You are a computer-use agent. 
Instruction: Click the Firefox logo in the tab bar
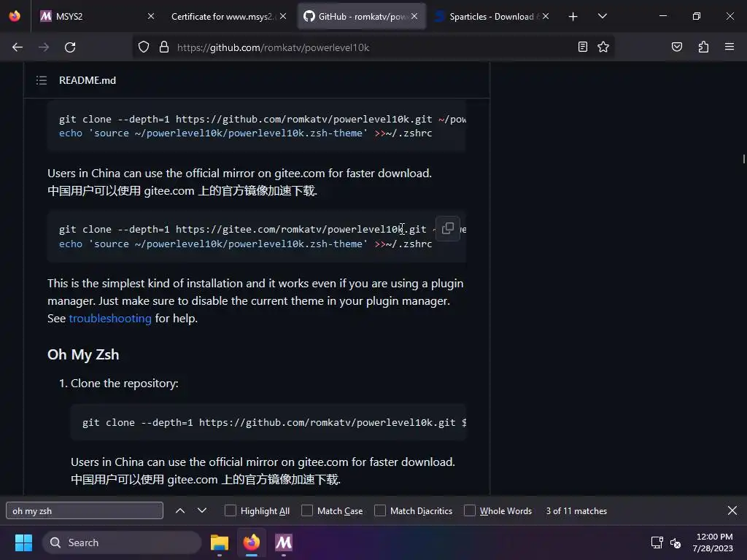[15, 16]
